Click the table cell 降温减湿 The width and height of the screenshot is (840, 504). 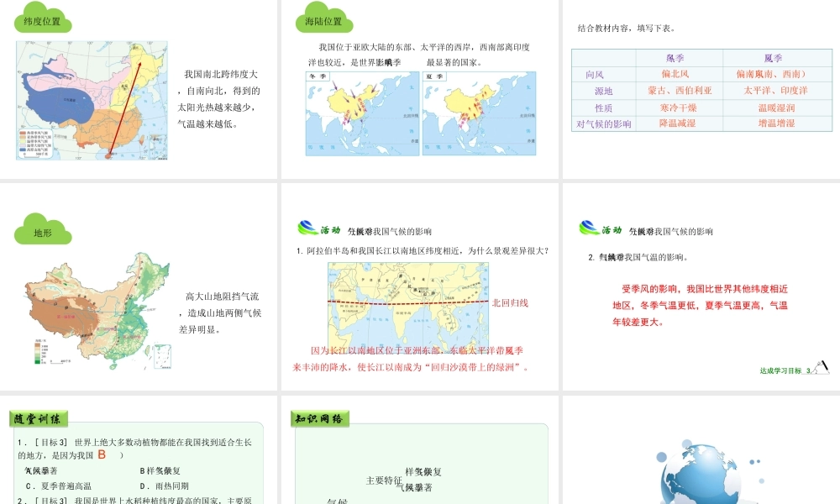pyautogui.click(x=677, y=123)
